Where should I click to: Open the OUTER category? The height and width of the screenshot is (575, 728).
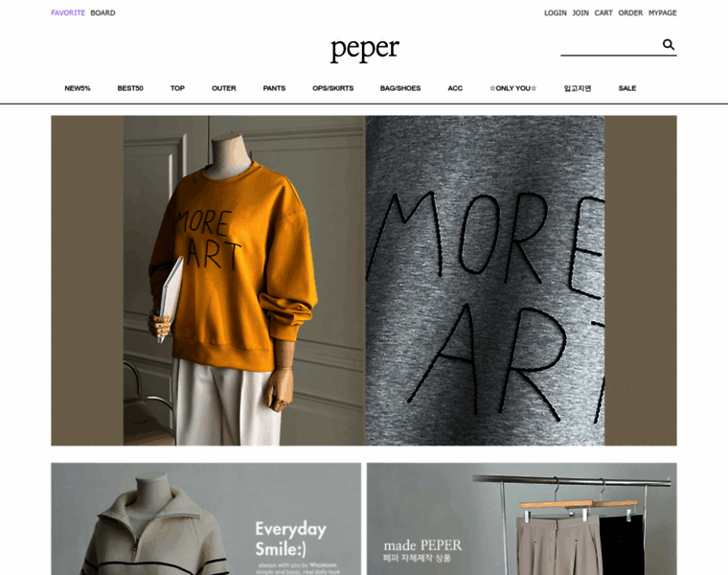[224, 88]
